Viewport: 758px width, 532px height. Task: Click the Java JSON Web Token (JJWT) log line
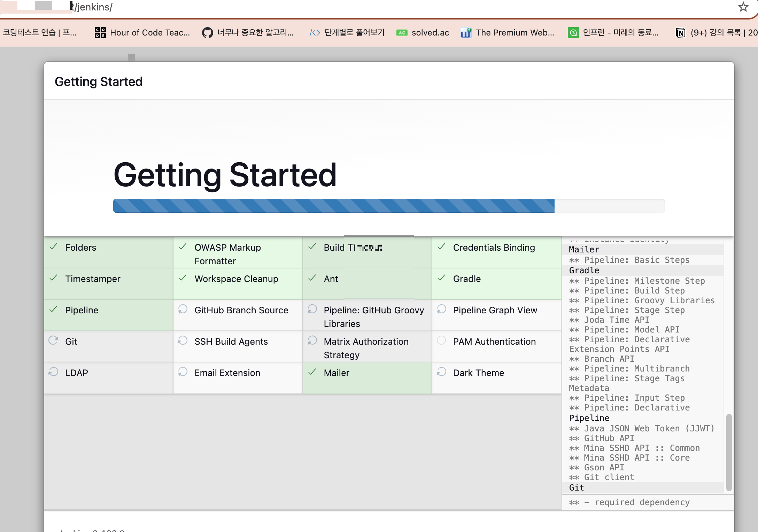coord(642,429)
